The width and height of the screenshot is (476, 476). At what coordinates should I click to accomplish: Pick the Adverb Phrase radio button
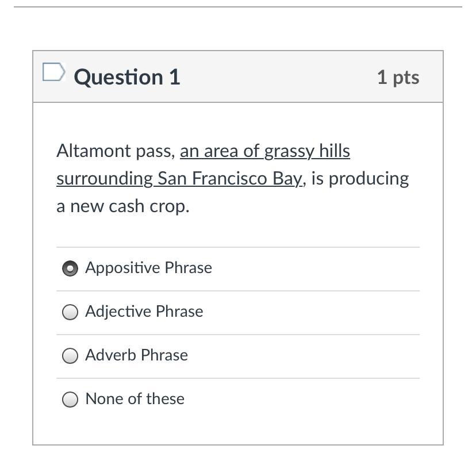tap(70, 356)
